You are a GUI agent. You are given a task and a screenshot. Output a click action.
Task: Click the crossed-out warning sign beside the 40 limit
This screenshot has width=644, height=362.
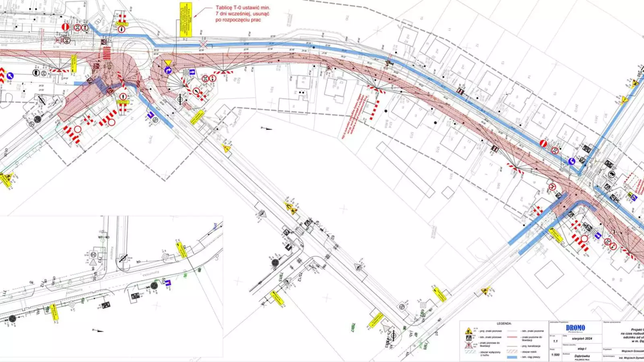pos(58,40)
